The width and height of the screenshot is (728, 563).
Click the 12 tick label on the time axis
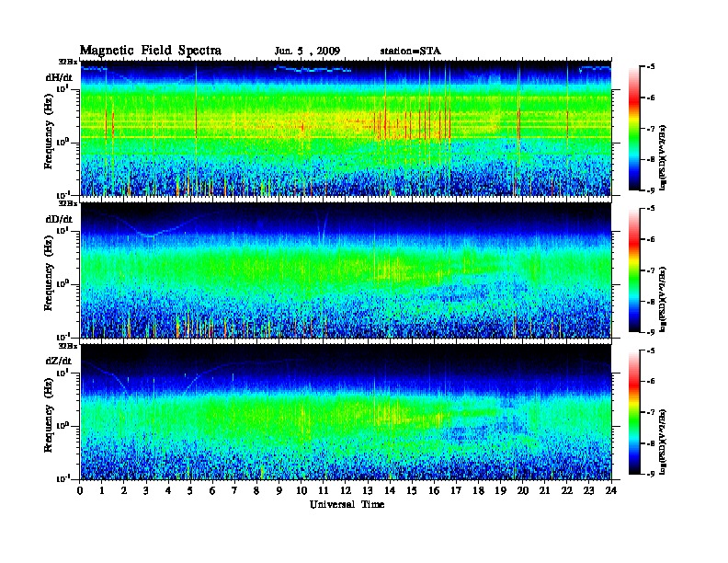point(346,491)
